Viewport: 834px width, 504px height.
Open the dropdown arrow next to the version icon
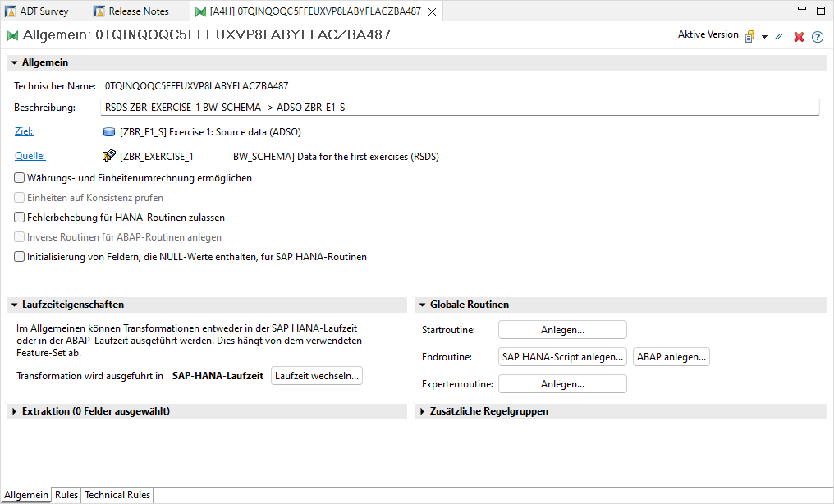click(x=764, y=37)
